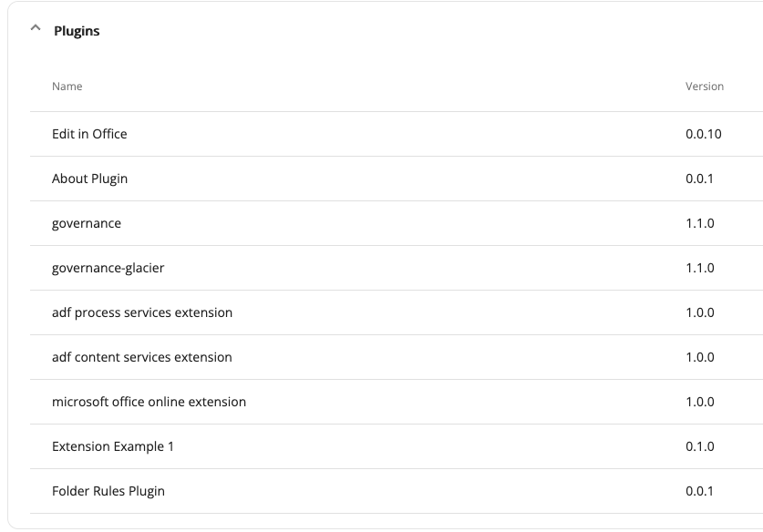Select the microsoft office online extension entry
This screenshot has width=763, height=532.
coord(150,402)
